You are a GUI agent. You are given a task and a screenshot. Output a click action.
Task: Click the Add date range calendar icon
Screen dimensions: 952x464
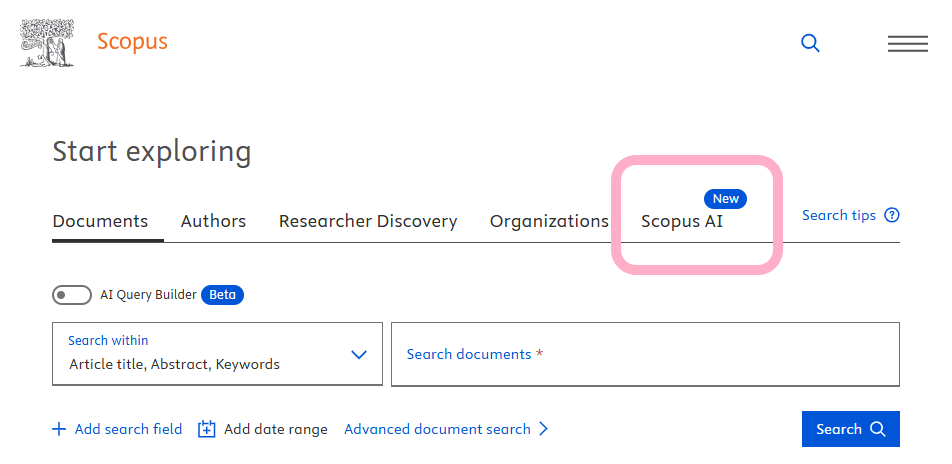pyautogui.click(x=207, y=429)
